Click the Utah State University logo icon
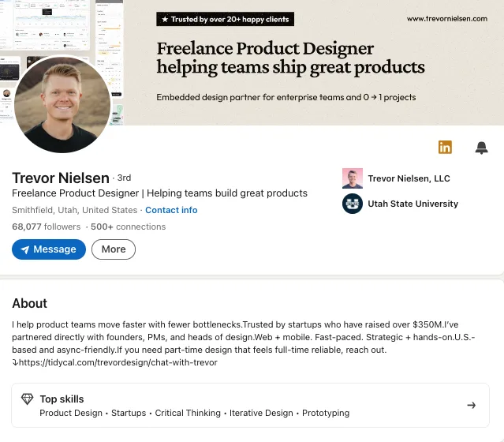The width and height of the screenshot is (504, 442). [x=353, y=204]
